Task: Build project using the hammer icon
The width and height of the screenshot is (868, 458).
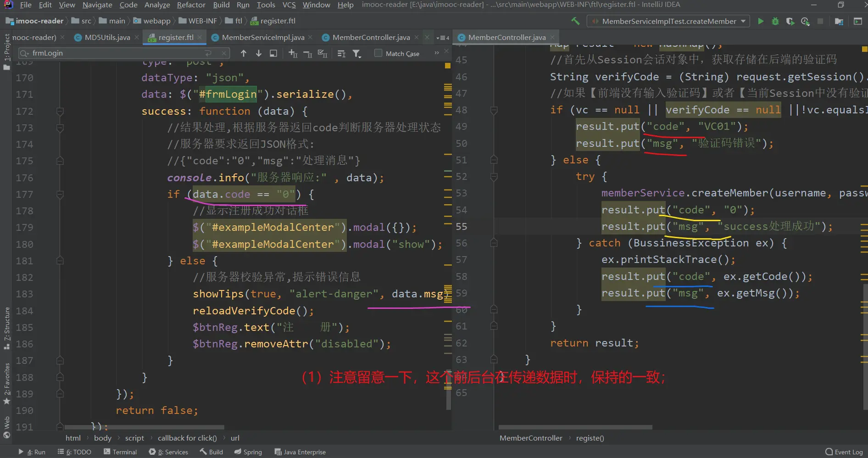Action: (x=575, y=21)
